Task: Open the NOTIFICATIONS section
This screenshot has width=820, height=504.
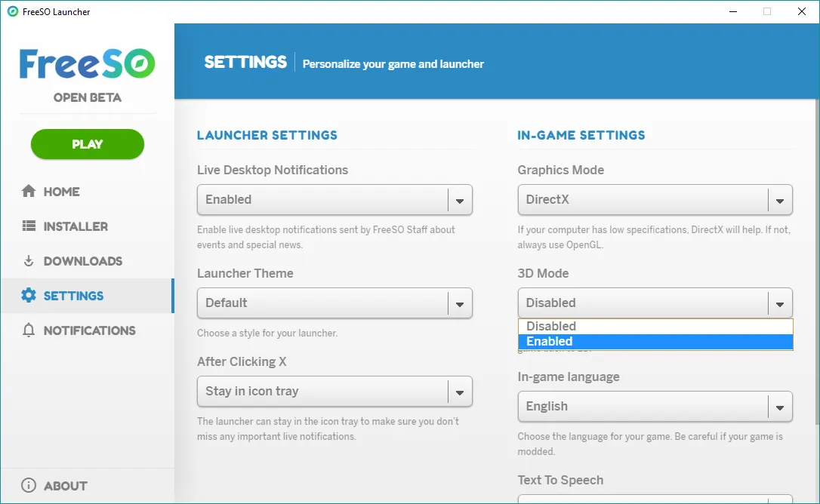Action: [88, 330]
